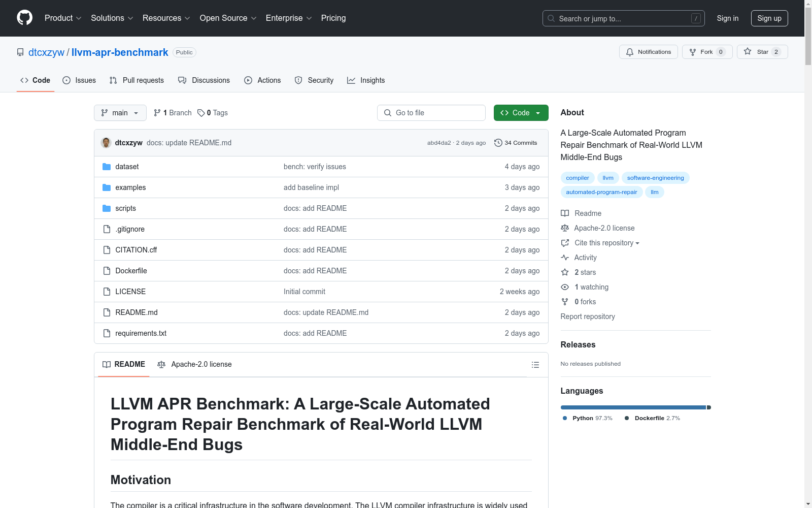Switch to the Actions tab
Screen dimensions: 812x508
[262, 80]
